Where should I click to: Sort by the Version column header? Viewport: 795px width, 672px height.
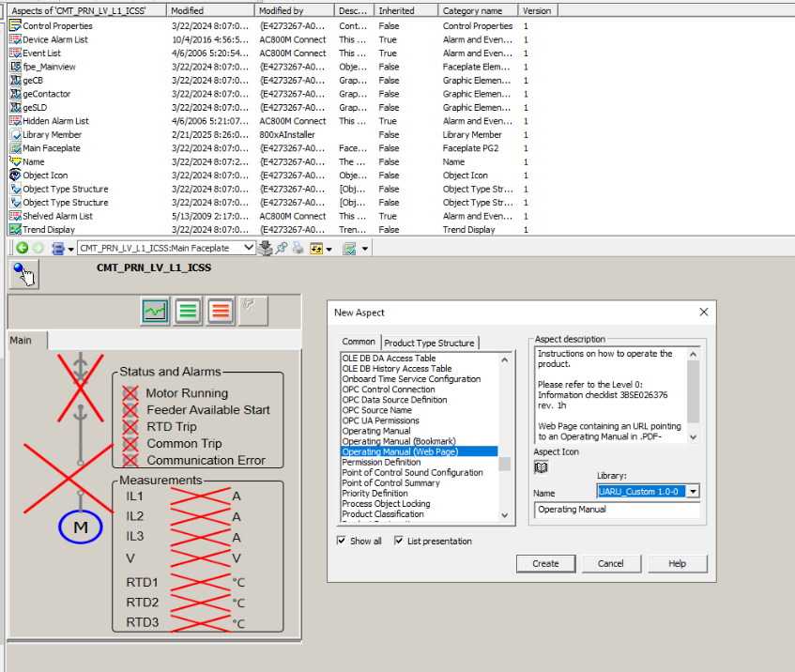pos(538,10)
